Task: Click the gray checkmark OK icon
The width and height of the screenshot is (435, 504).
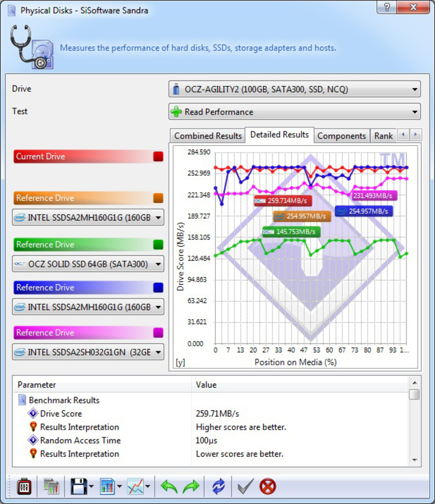Action: coord(245,486)
